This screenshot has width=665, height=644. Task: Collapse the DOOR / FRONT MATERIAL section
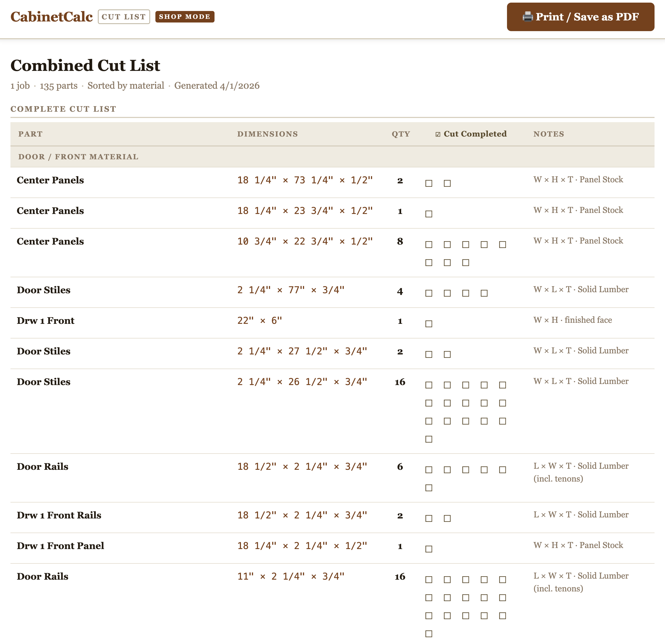click(x=78, y=156)
